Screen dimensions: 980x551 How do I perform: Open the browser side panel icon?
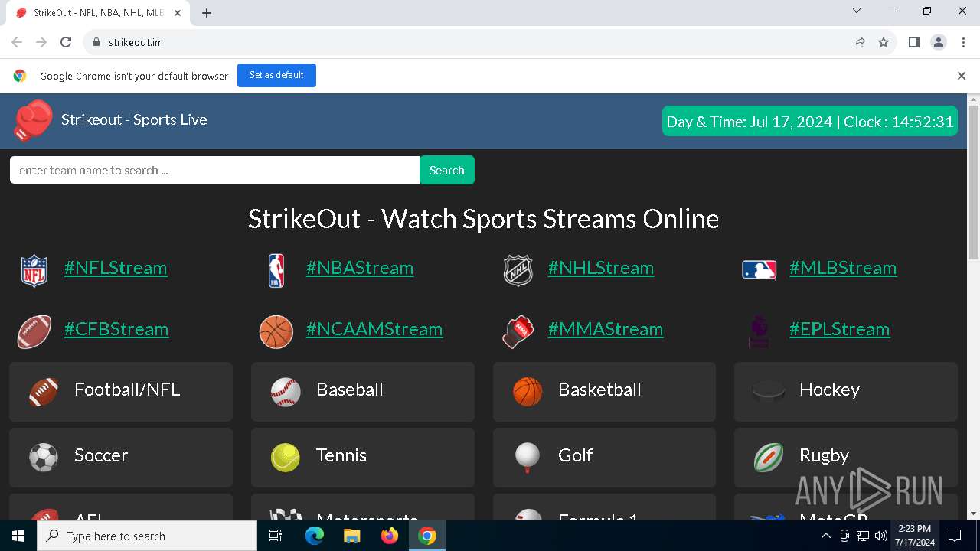point(913,42)
